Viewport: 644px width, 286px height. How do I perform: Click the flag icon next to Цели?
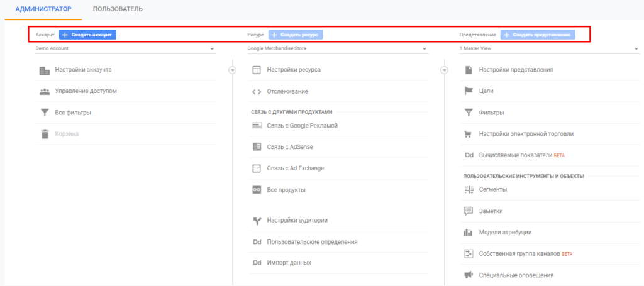[469, 91]
